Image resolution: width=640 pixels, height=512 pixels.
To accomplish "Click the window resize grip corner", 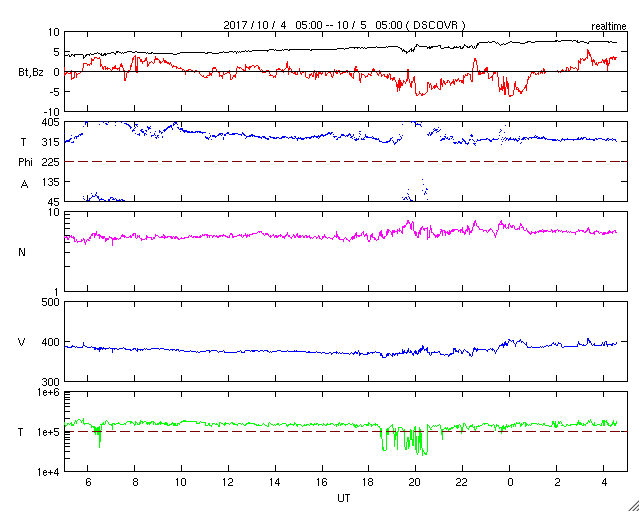I will 633,505.
